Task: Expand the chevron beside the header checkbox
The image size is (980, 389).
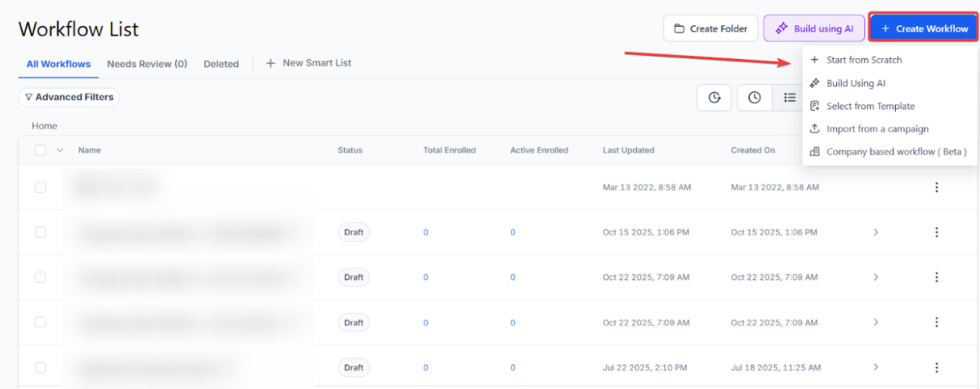Action: (x=60, y=150)
